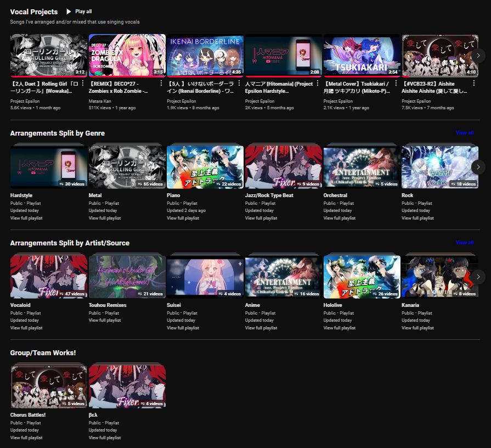Open the Hitomania hardstyle video thumbnail
Image resolution: width=491 pixels, height=448 pixels.
[284, 55]
